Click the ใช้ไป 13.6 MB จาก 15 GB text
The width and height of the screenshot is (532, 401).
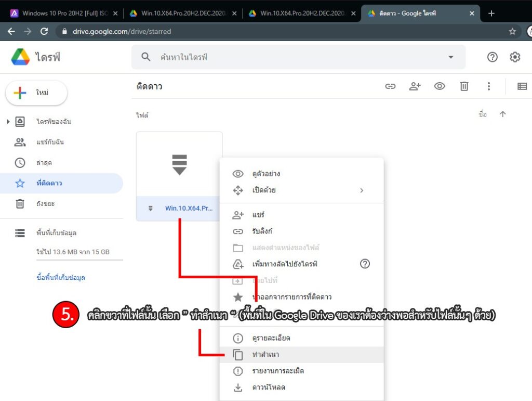click(73, 252)
